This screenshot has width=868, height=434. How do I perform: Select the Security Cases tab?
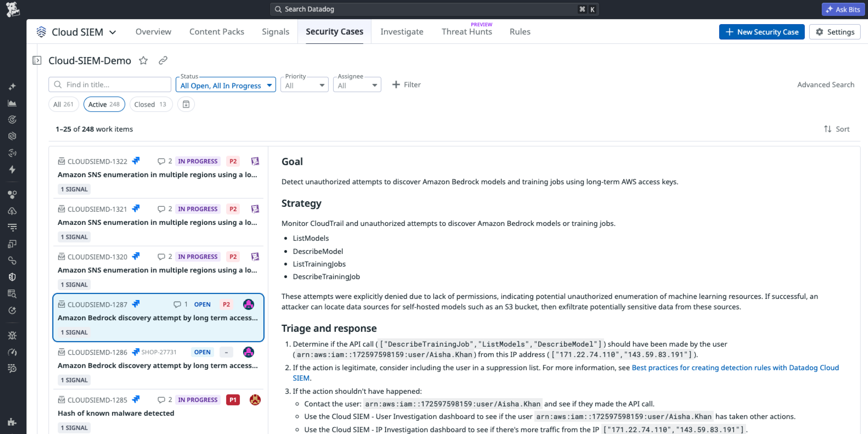(335, 32)
